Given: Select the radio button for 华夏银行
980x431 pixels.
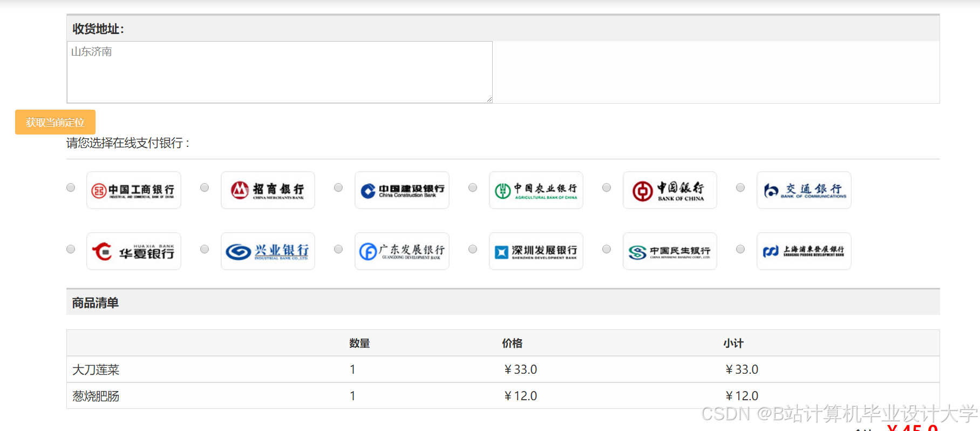Looking at the screenshot, I should pyautogui.click(x=71, y=249).
